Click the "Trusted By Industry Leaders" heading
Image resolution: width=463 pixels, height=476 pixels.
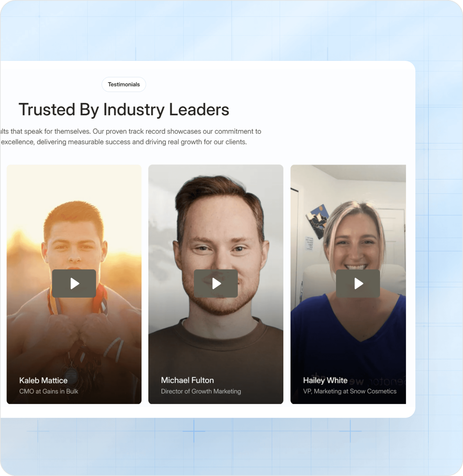tap(124, 110)
